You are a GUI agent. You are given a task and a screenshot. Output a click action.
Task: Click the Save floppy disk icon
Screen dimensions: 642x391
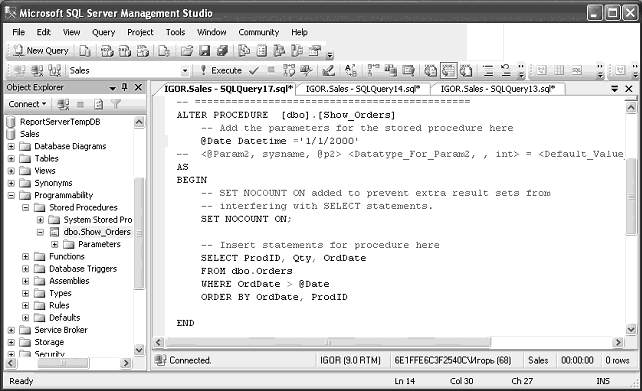click(x=204, y=51)
